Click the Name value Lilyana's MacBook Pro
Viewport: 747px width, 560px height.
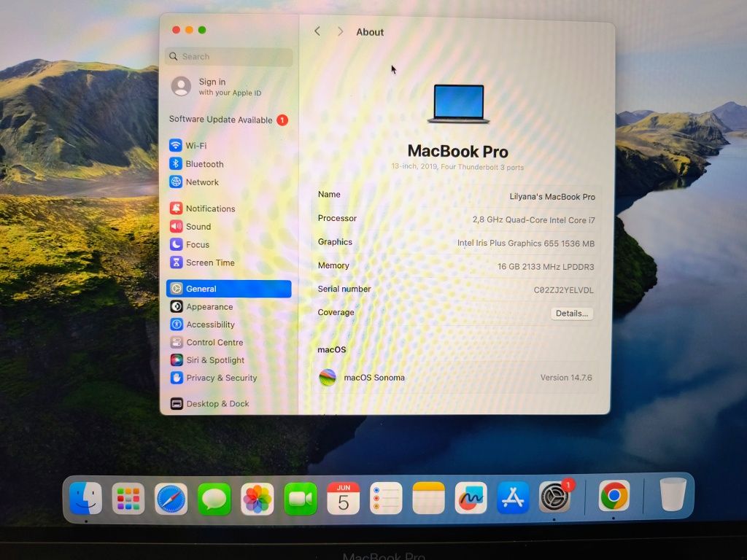tap(552, 197)
